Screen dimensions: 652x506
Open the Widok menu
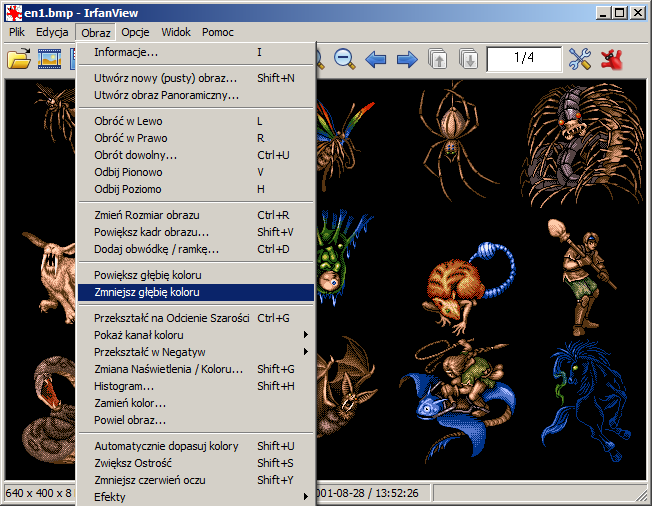pyautogui.click(x=176, y=32)
